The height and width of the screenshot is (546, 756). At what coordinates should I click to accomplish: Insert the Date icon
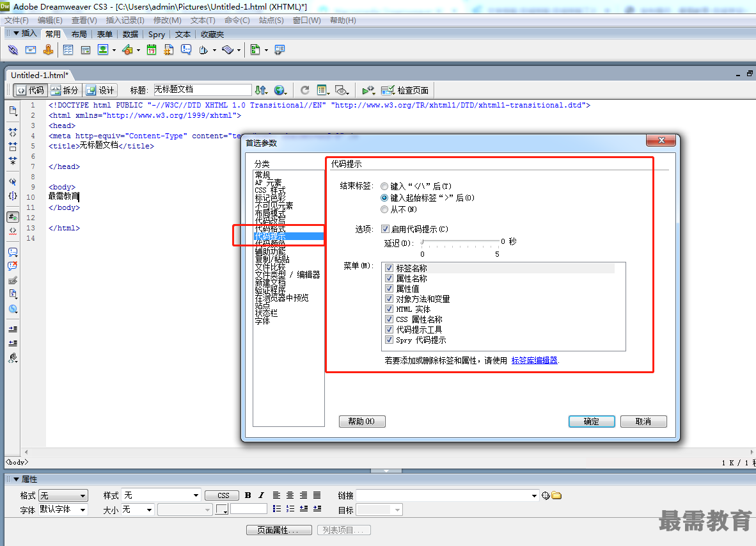coord(152,50)
